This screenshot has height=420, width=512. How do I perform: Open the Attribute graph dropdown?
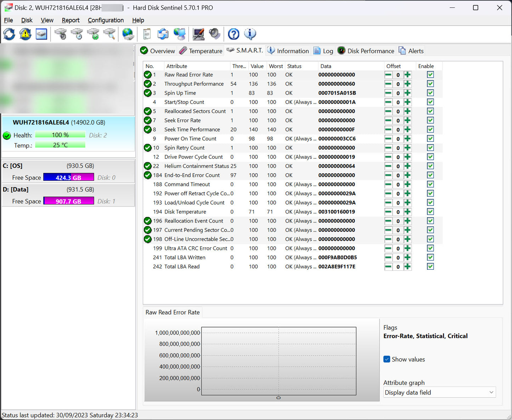coord(439,392)
